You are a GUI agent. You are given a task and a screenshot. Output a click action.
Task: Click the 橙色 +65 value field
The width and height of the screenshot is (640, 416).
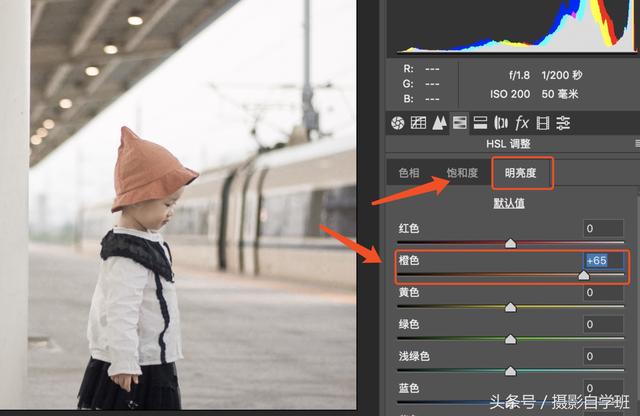coord(603,260)
